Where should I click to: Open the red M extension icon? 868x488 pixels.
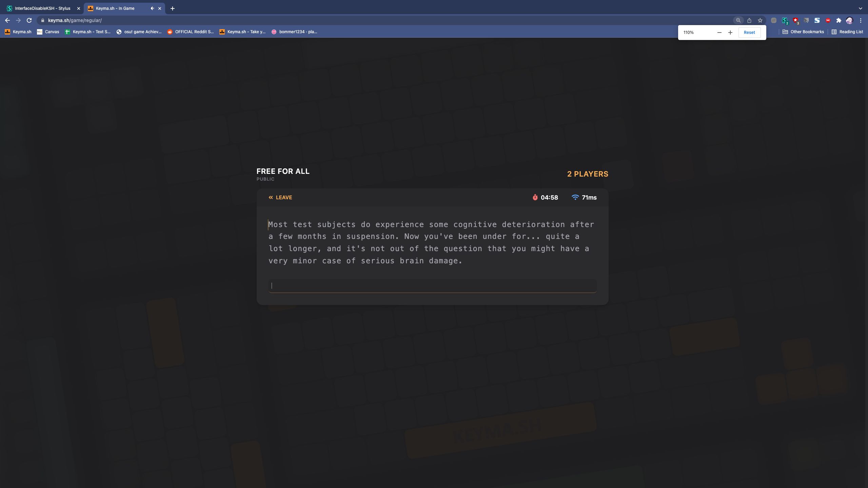click(828, 20)
